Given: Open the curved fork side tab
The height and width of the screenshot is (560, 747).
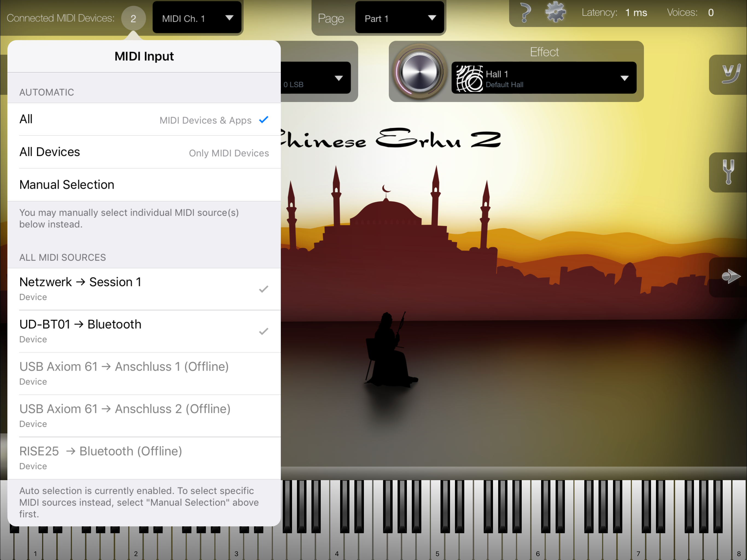Looking at the screenshot, I should 730,74.
